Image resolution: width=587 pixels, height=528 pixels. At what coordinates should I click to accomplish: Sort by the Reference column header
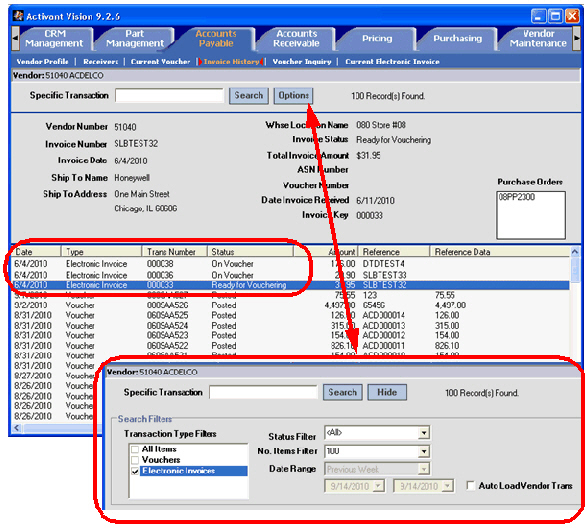(394, 252)
